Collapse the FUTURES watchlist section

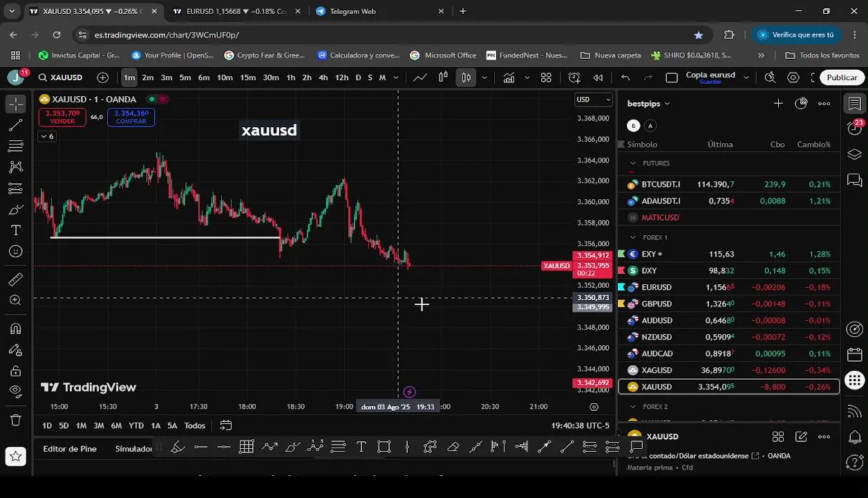(x=632, y=163)
